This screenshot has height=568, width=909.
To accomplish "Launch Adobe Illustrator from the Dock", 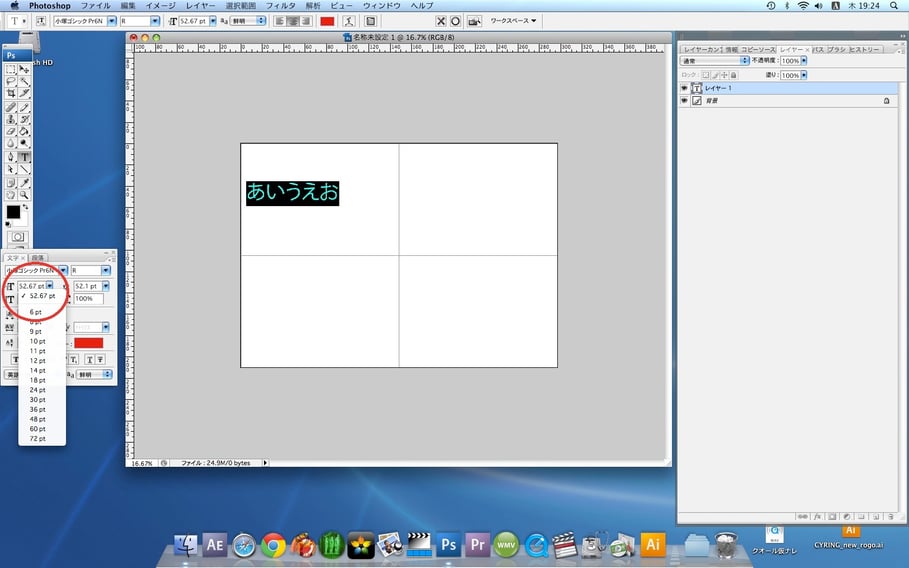I will 653,544.
